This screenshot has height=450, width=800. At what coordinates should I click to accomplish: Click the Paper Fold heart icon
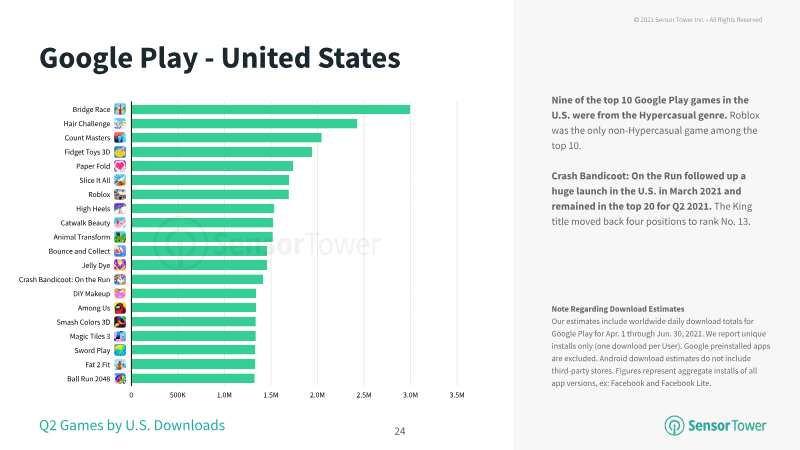coord(120,166)
